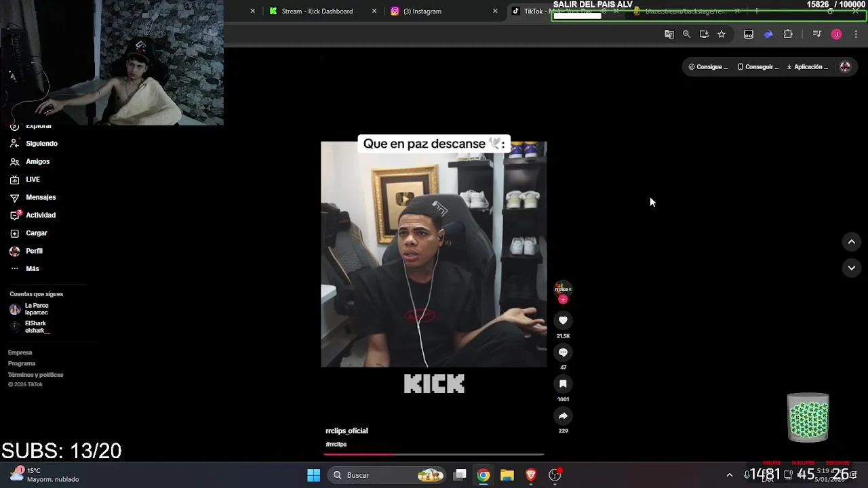Screen dimensions: 868x488
Task: Open the browser zoom magnifier icon
Action: pos(686,34)
